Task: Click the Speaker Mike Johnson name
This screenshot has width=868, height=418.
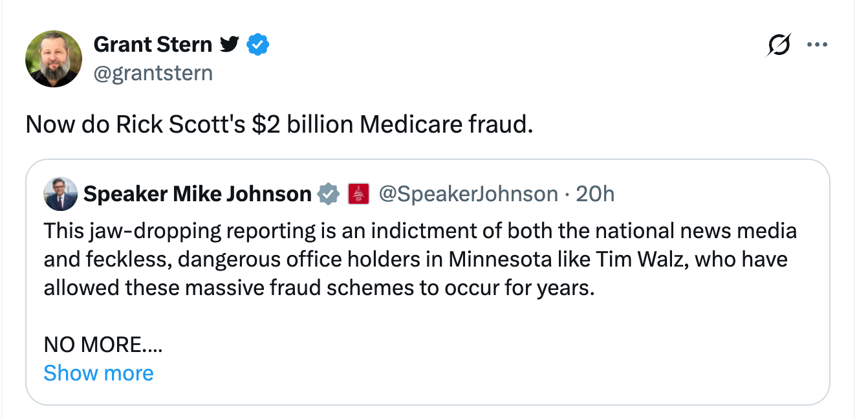Action: click(x=197, y=193)
